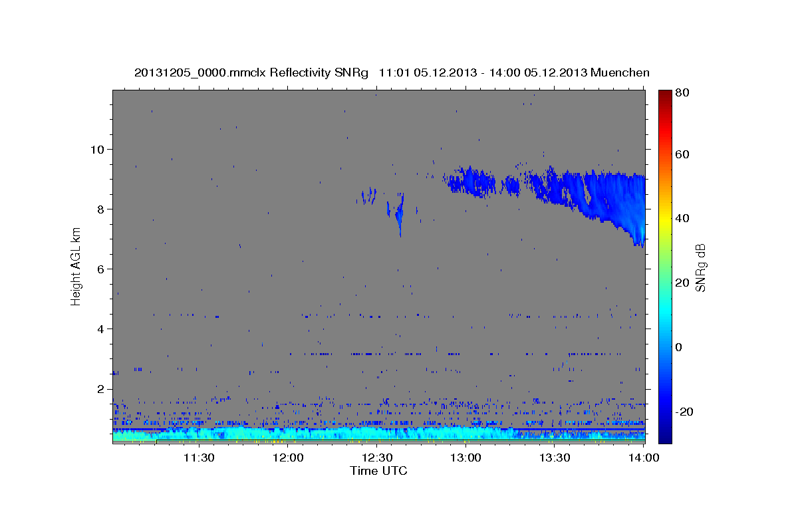This screenshot has width=798, height=532.
Task: Click the colorbar value 0
Action: coord(680,347)
